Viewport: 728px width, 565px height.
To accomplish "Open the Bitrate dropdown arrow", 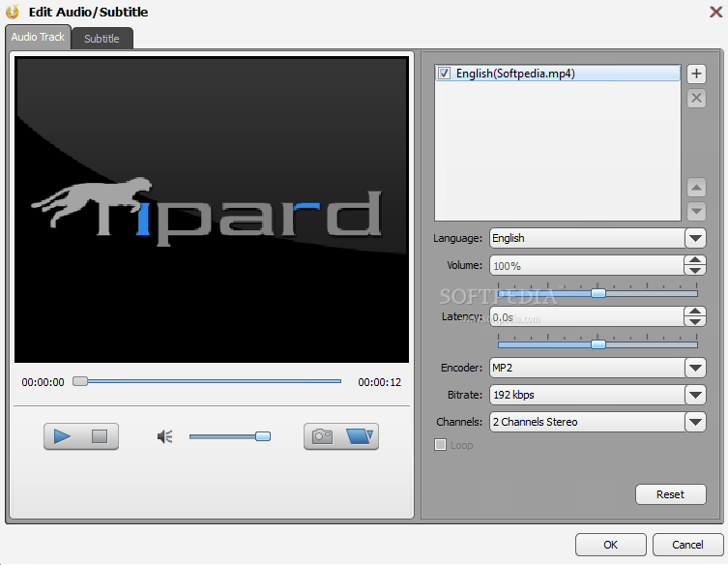I will [695, 395].
